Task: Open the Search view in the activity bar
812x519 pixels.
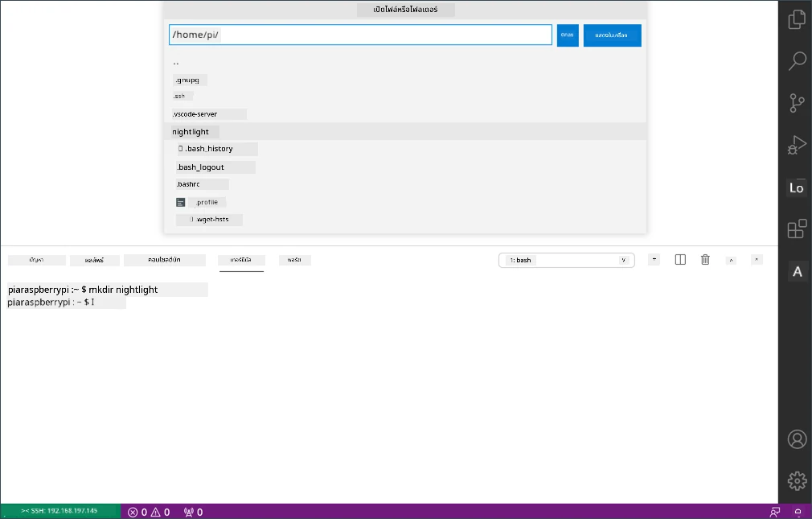Action: click(797, 60)
